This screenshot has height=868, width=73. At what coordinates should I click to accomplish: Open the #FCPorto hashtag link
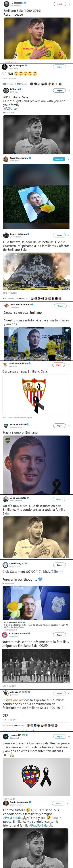tap(9, 109)
